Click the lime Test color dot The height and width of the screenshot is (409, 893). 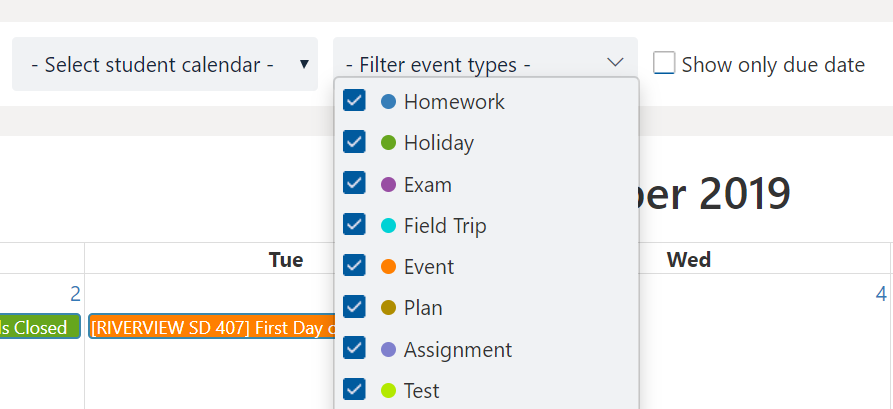point(388,391)
